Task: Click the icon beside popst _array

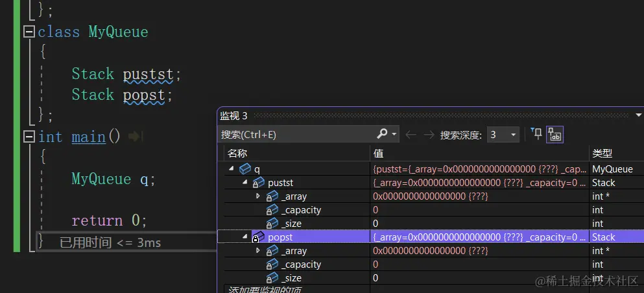Action: pos(272,250)
